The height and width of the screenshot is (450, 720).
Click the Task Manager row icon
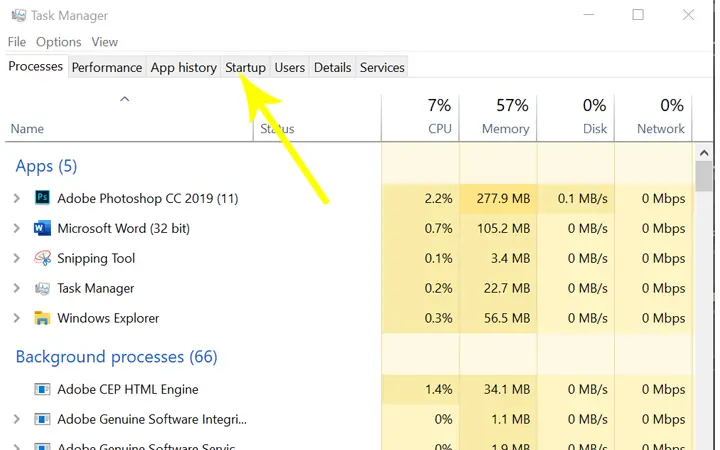[42, 288]
